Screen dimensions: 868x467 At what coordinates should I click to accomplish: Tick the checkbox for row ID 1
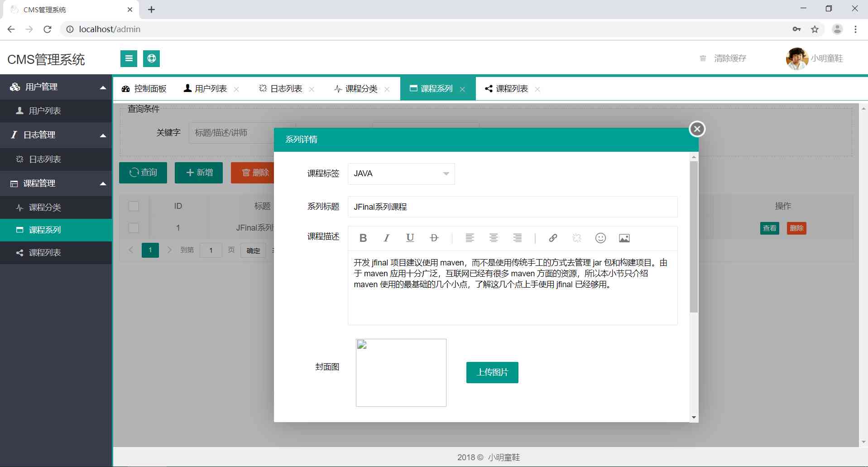point(134,228)
